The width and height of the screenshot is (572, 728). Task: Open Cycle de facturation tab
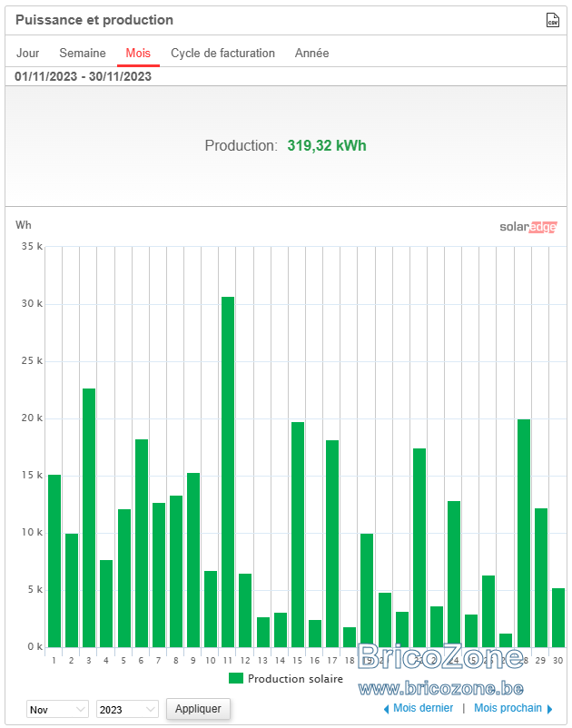tap(222, 53)
